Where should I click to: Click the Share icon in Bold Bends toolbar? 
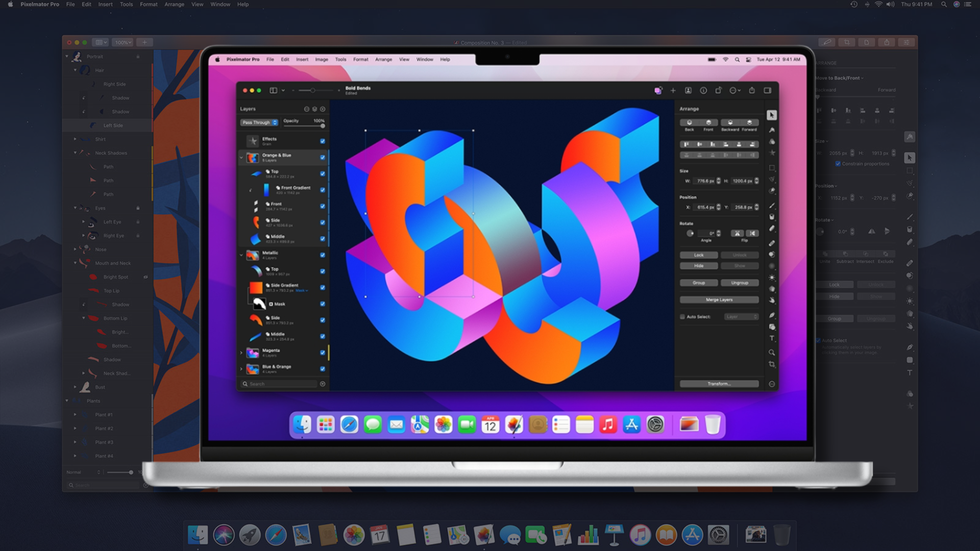[752, 90]
